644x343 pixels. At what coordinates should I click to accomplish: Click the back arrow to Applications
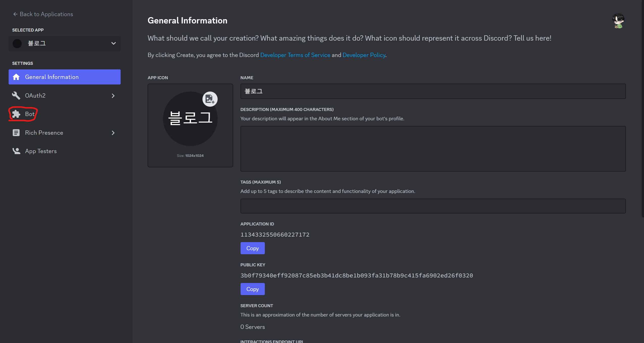pos(15,14)
